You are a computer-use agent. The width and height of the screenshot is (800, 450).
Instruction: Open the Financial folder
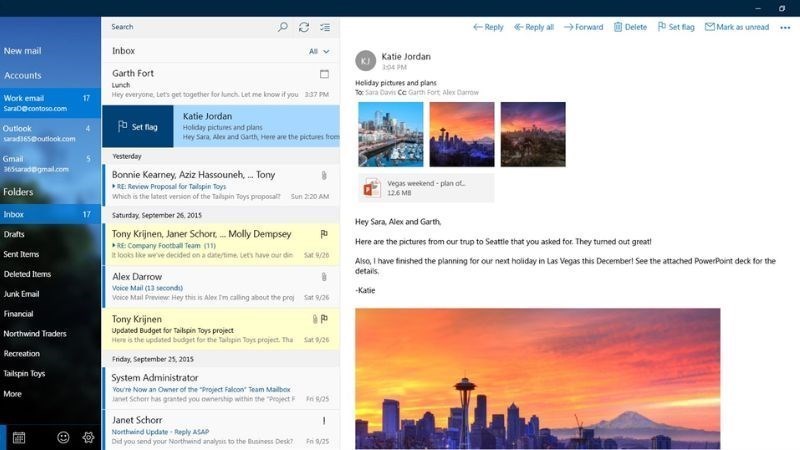(x=18, y=314)
